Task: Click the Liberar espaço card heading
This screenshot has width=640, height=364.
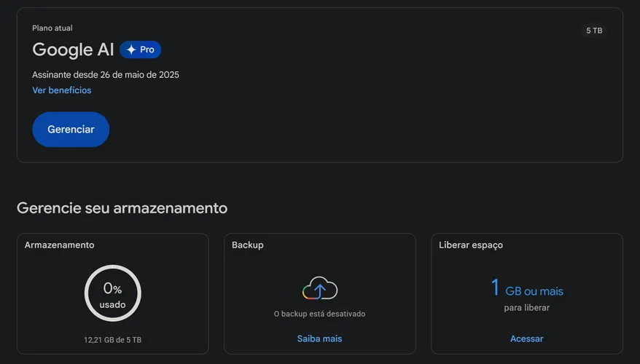Action: point(471,245)
